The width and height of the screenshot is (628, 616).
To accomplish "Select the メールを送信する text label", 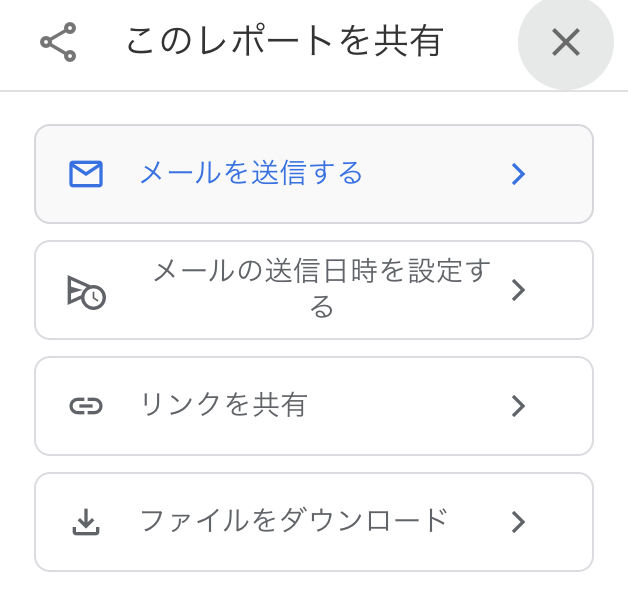I will pyautogui.click(x=251, y=173).
